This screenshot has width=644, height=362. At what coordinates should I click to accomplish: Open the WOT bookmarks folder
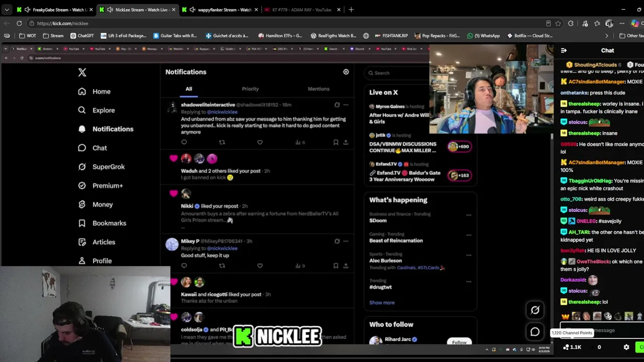coord(28,36)
